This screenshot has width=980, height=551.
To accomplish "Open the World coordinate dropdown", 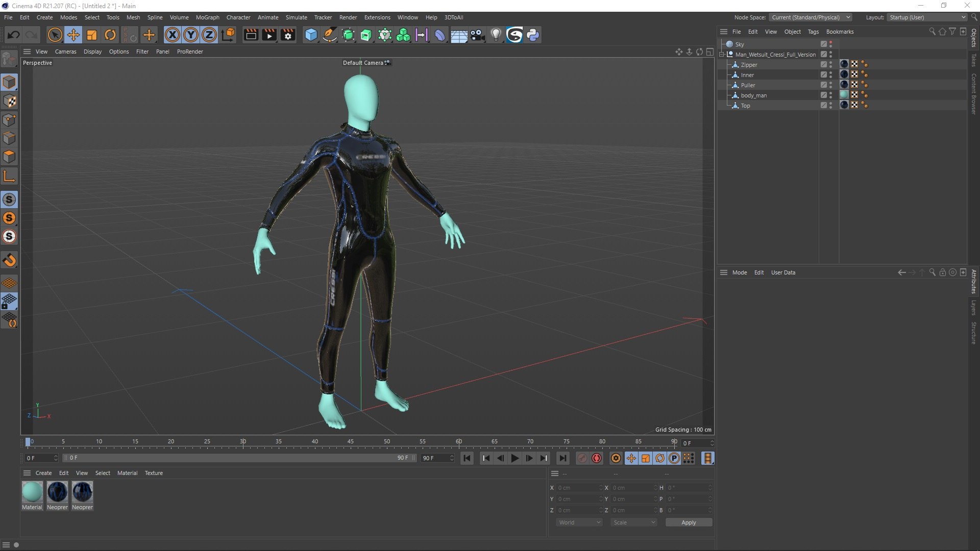I will point(579,522).
